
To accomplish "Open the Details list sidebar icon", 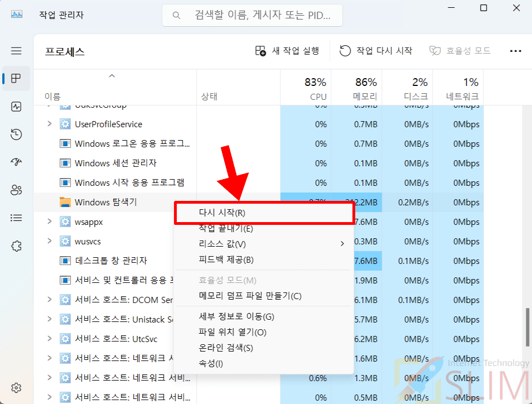I will click(16, 218).
